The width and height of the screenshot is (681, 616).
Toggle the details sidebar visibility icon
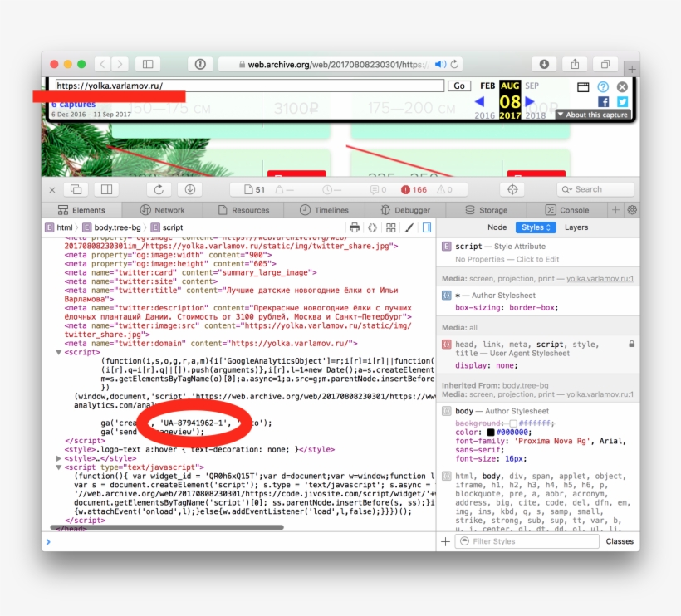coord(427,227)
